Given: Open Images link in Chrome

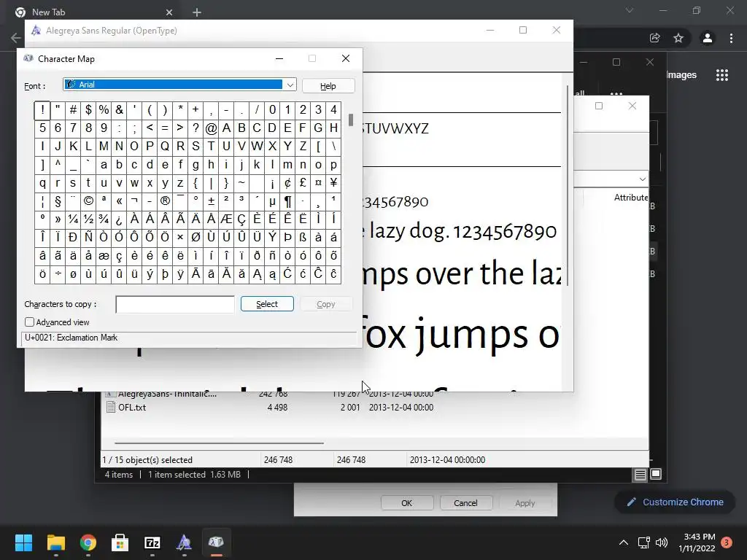Looking at the screenshot, I should 681,75.
